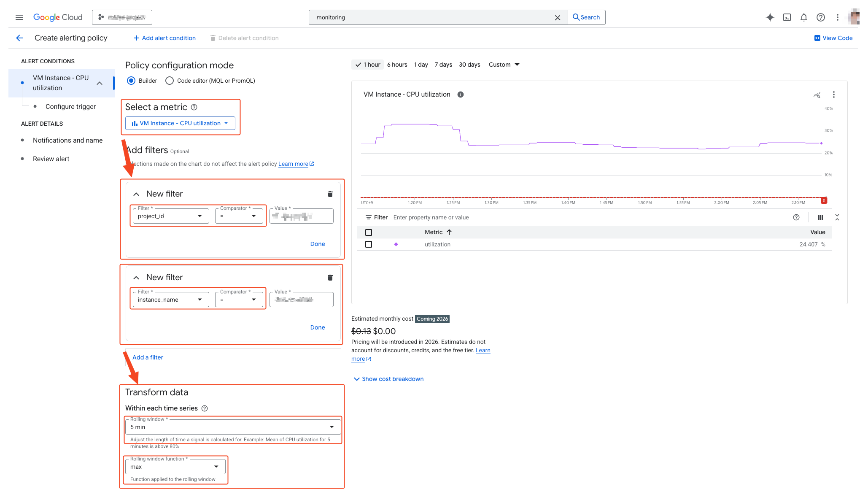This screenshot has width=868, height=497.
Task: Open the instance_name Filter dropdown
Action: (171, 300)
